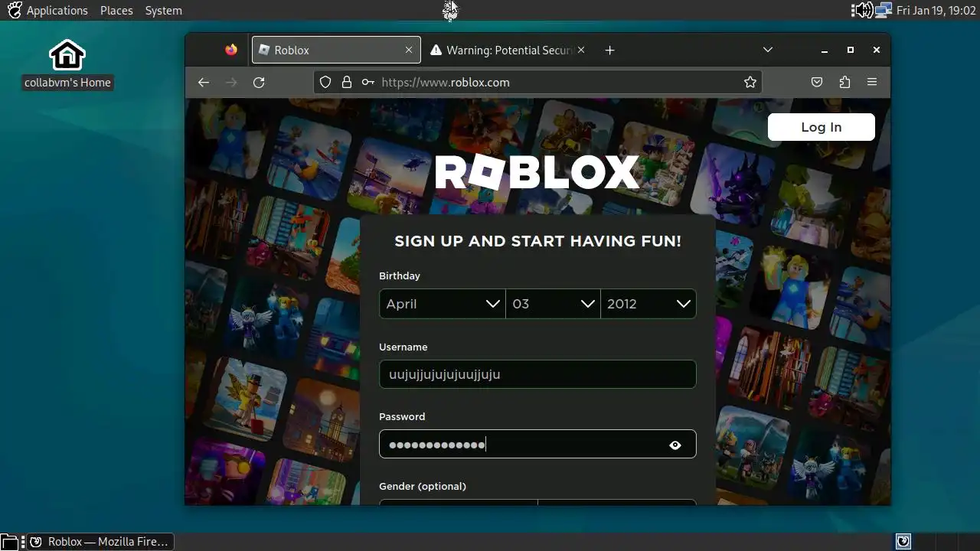This screenshot has width=980, height=551.
Task: Open collabvm's Home desktop icon
Action: pos(67,65)
